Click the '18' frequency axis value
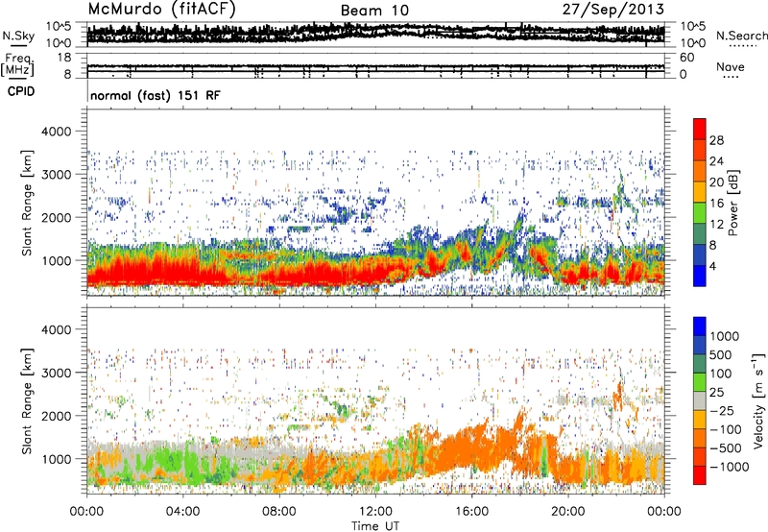768x532 pixels. (64, 58)
